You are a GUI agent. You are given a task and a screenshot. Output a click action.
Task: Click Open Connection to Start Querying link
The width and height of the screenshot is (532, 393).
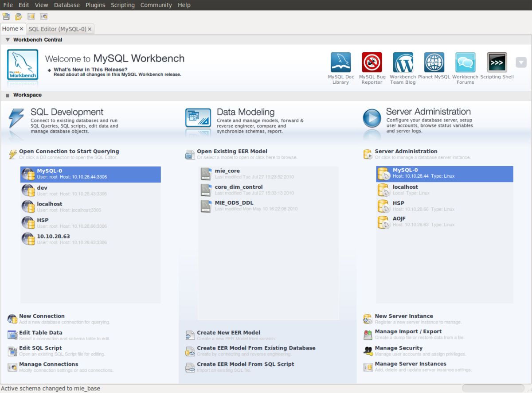click(x=69, y=151)
